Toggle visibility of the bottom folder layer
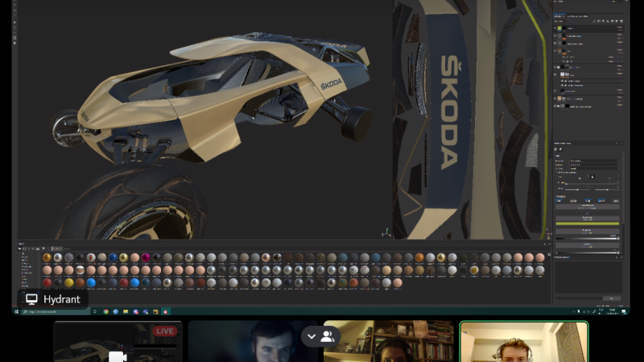The width and height of the screenshot is (644, 362). [x=555, y=106]
